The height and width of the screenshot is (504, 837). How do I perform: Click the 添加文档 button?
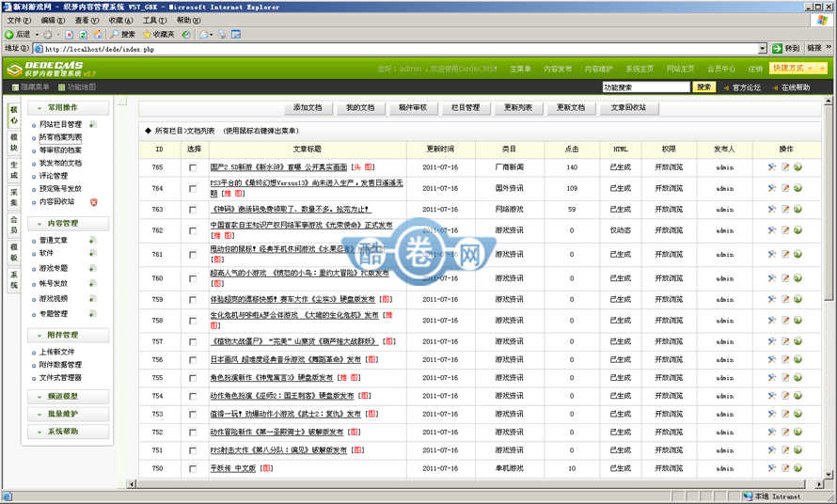pyautogui.click(x=308, y=108)
